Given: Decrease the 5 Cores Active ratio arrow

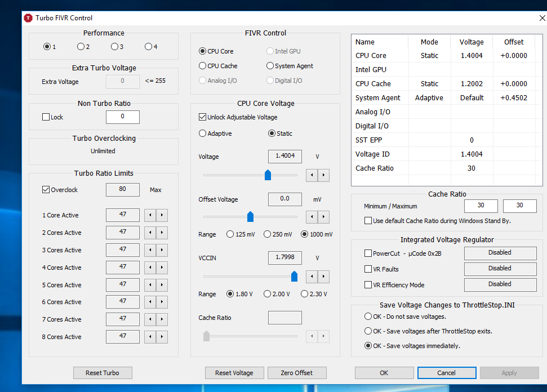Looking at the screenshot, I should click(x=150, y=285).
